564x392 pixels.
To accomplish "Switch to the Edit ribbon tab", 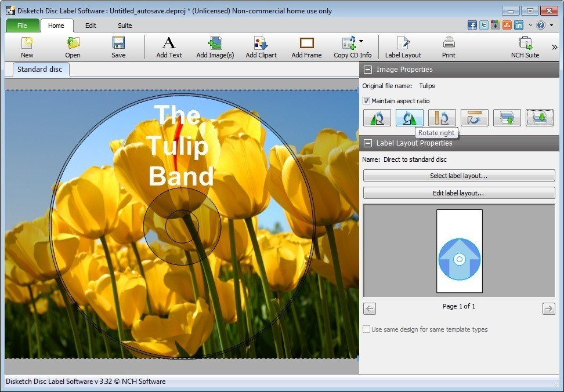I will [90, 25].
